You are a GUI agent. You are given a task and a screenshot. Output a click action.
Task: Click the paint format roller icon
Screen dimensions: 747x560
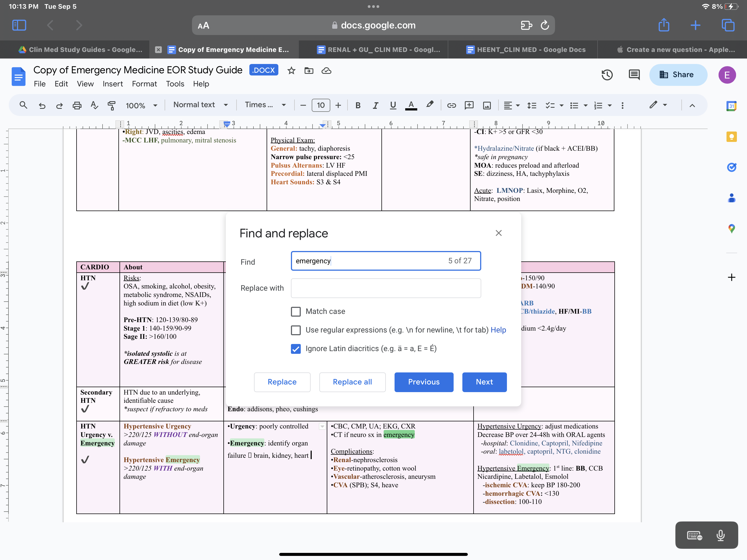tap(111, 105)
